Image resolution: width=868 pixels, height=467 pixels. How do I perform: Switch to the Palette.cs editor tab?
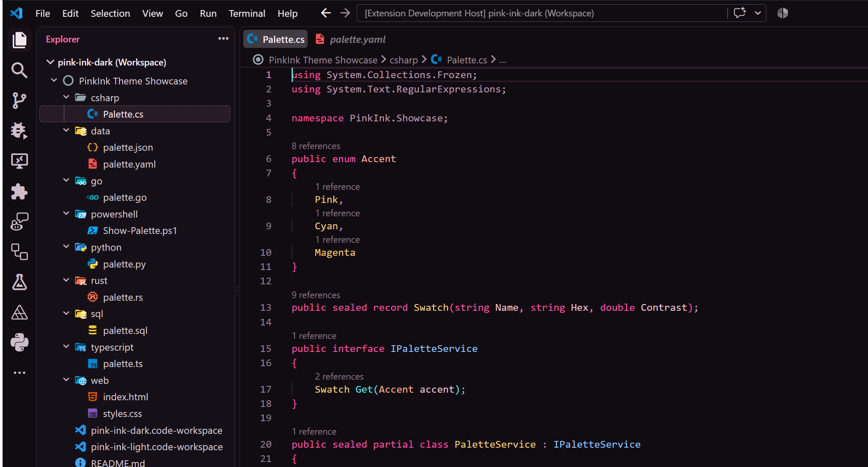point(276,39)
